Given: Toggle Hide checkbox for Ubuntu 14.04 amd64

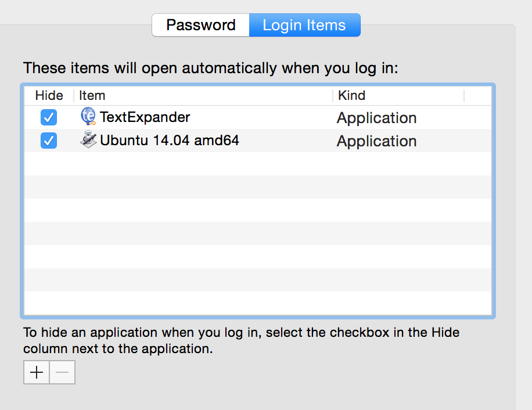Looking at the screenshot, I should coord(49,141).
